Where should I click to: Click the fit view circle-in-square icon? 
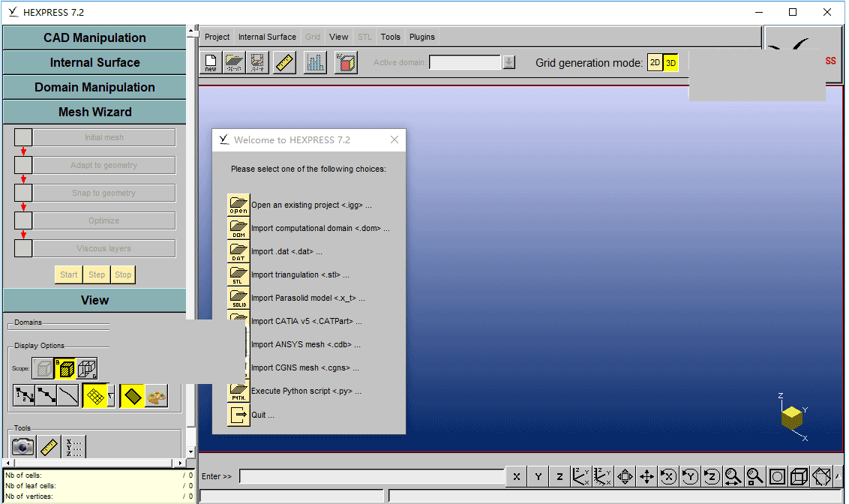click(777, 476)
